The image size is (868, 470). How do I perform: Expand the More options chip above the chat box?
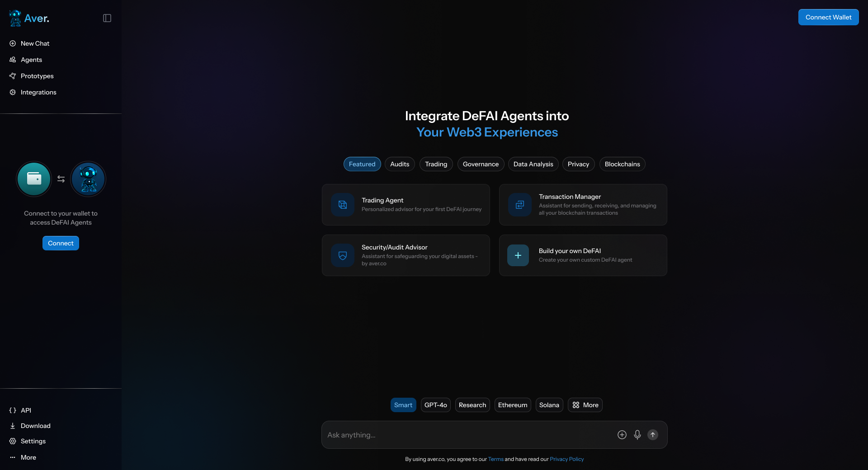(585, 405)
